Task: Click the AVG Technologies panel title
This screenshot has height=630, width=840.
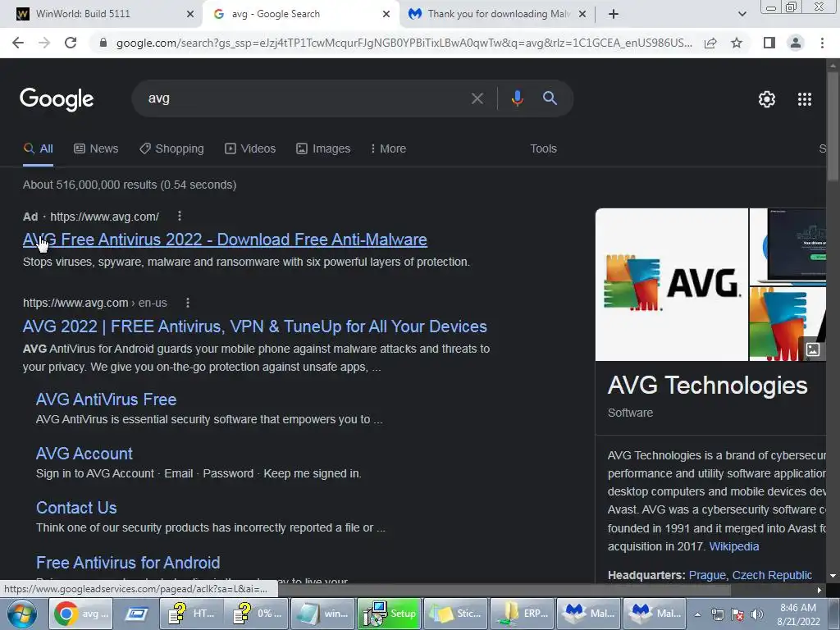Action: pos(707,386)
